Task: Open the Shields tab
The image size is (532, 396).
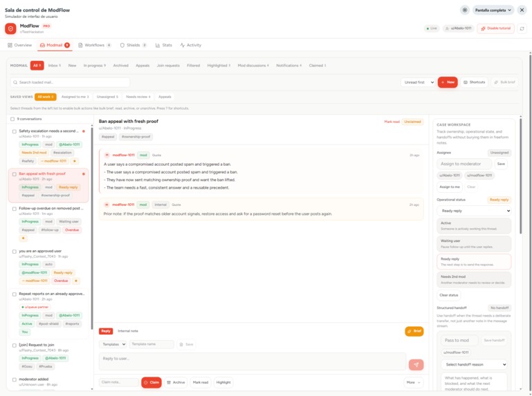Action: (x=134, y=45)
